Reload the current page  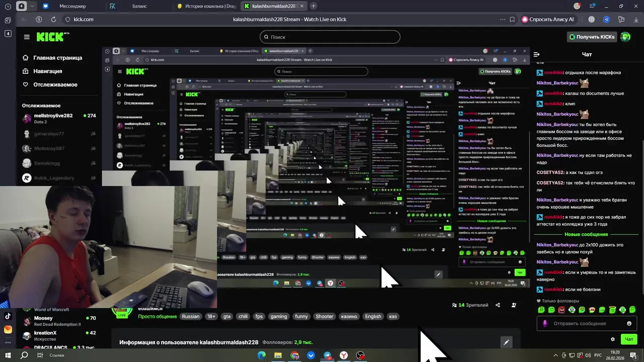pos(53,19)
